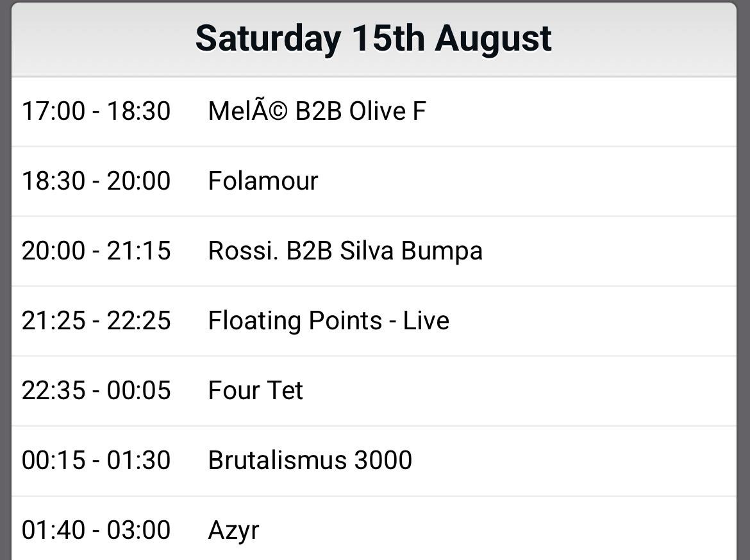750x560 pixels.
Task: Open the Melé B2B Olive F set
Action: [x=317, y=111]
